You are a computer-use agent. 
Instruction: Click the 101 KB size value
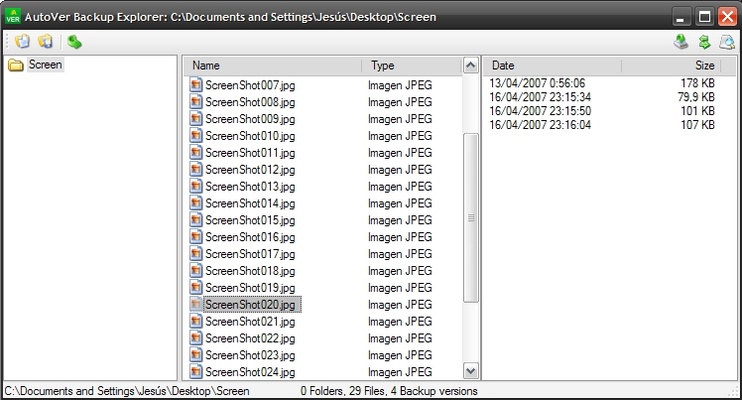click(x=698, y=111)
